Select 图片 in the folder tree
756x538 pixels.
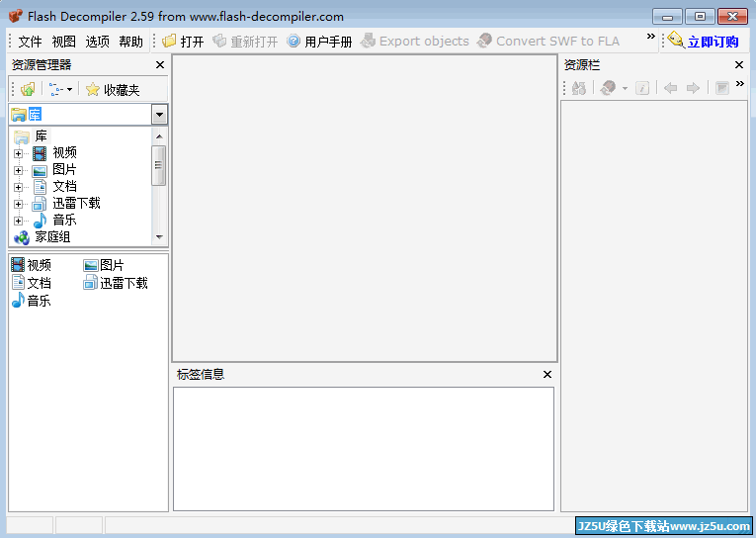coord(64,170)
